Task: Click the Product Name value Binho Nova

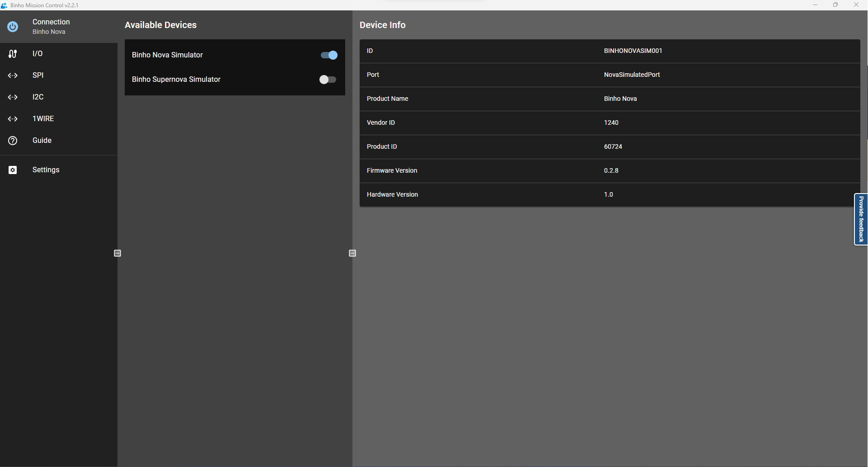Action: tap(620, 99)
